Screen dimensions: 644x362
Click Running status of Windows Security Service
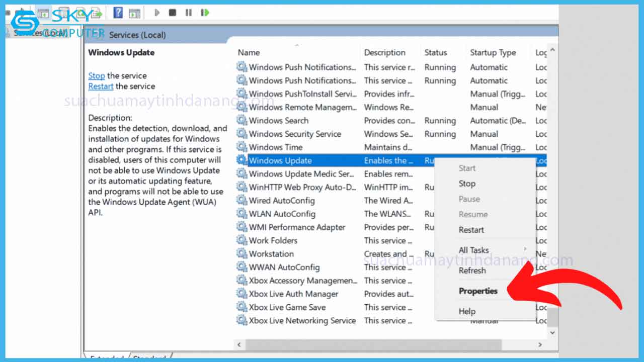click(440, 134)
